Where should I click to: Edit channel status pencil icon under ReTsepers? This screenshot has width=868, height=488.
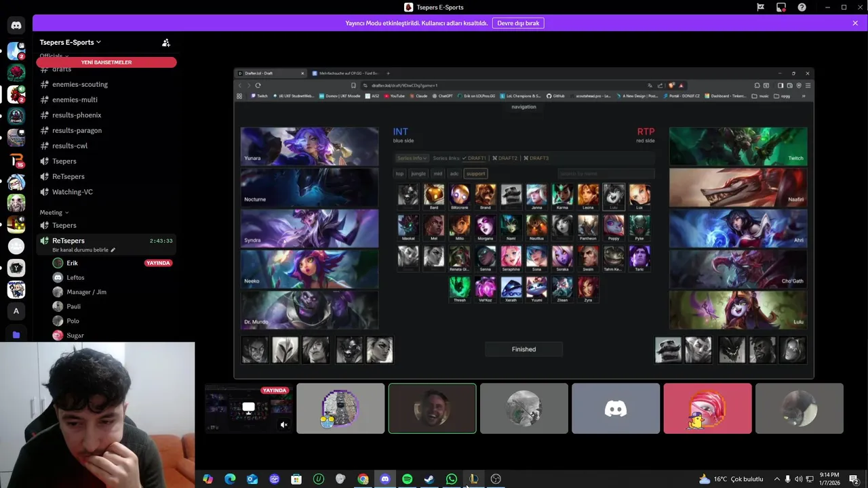pyautogui.click(x=113, y=250)
